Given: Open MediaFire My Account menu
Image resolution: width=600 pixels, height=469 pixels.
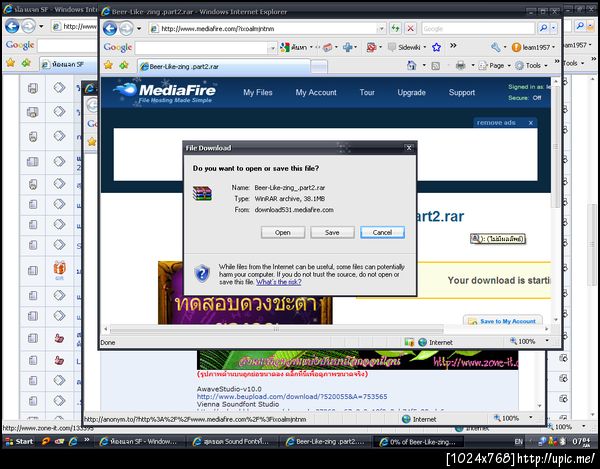Looking at the screenshot, I should point(316,92).
